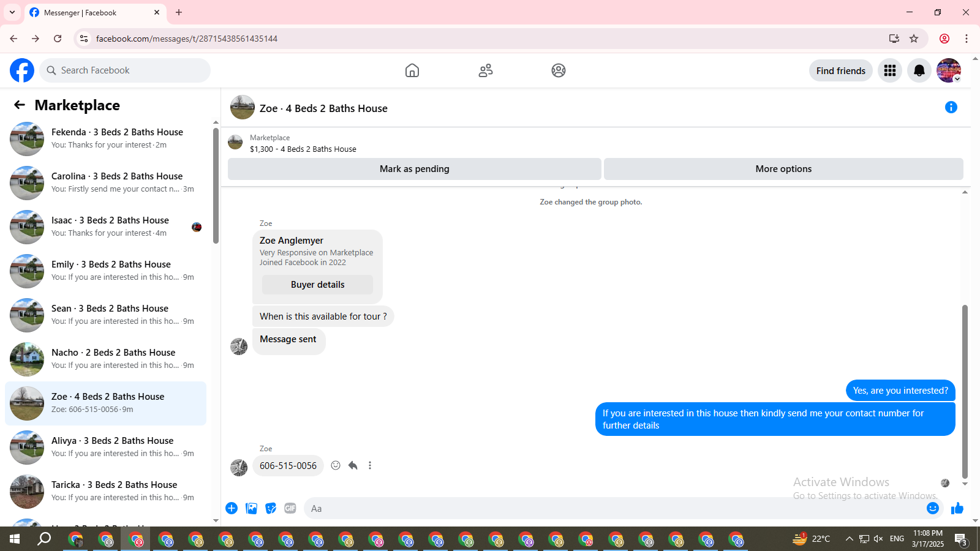Viewport: 980px width, 551px height.
Task: Choose a GIF in the composer
Action: coord(290,508)
